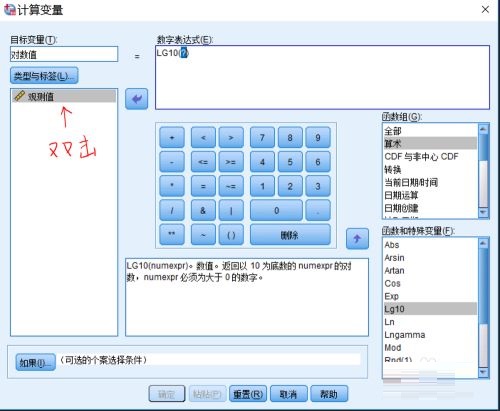Select 日期运算 function group
Viewport: 500px width, 411px height.
point(430,195)
